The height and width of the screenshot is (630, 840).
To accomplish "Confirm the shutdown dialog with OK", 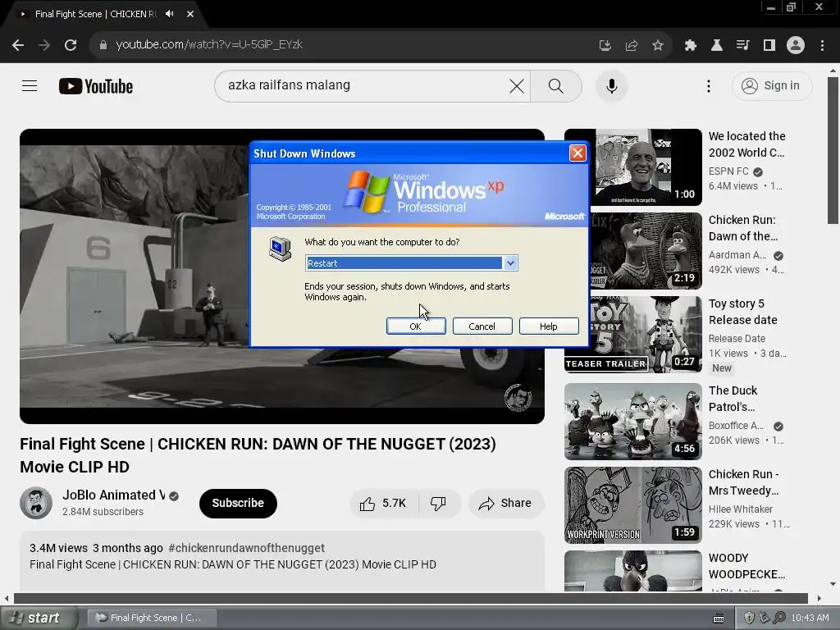I will 416,326.
